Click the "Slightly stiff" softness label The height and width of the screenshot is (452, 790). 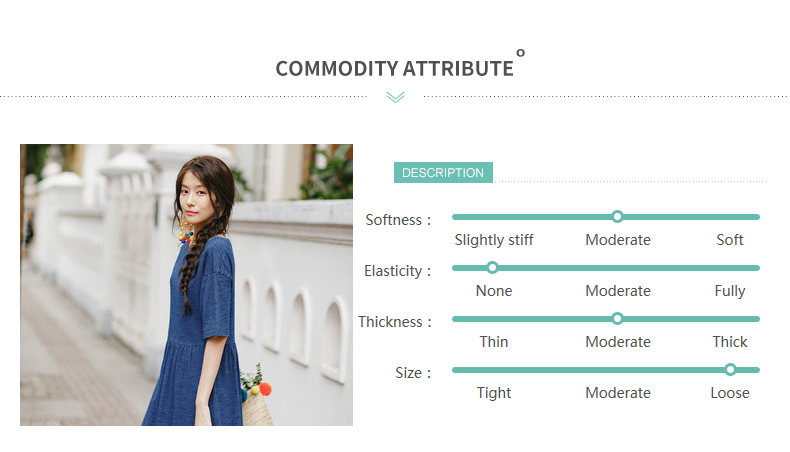tap(494, 240)
